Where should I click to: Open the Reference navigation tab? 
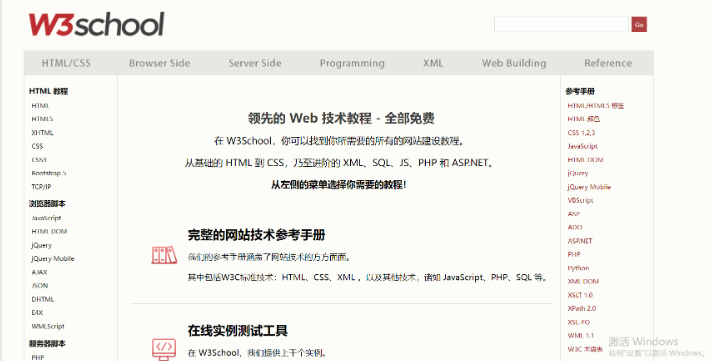click(608, 63)
